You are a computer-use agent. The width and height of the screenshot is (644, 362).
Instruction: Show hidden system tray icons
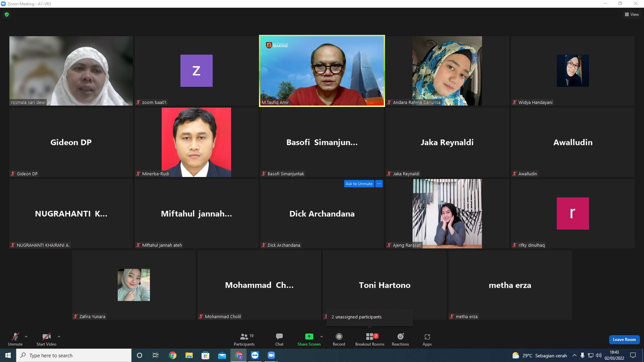(x=575, y=355)
